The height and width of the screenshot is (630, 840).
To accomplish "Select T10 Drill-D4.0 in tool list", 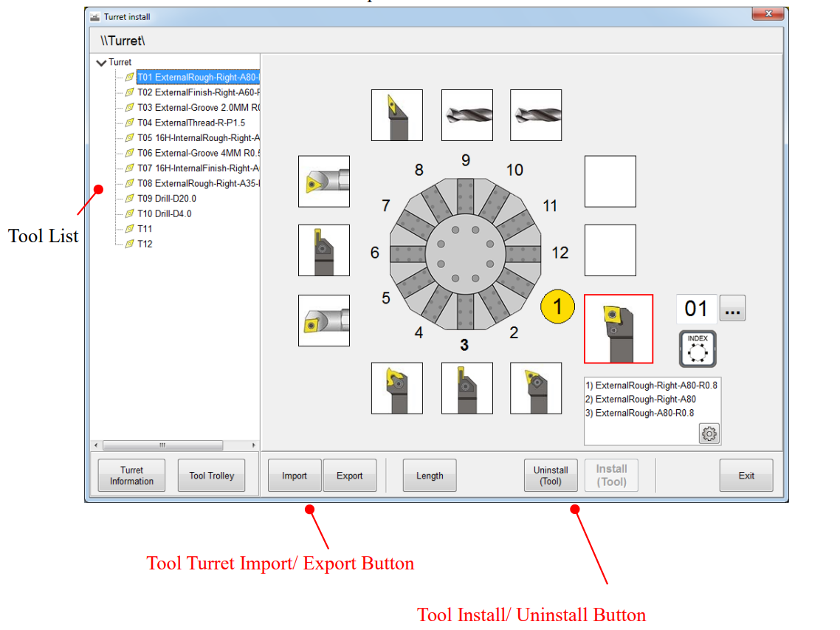I will (x=165, y=213).
